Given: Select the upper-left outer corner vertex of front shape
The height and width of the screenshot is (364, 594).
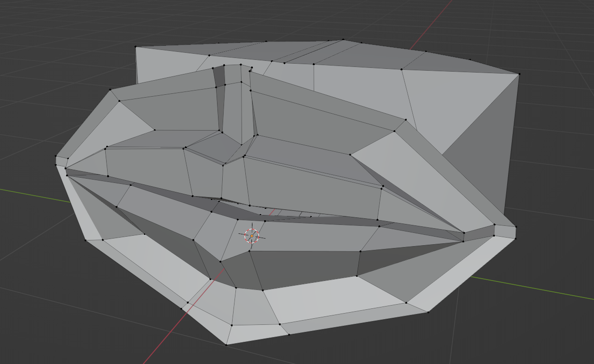Looking at the screenshot, I should 110,89.
